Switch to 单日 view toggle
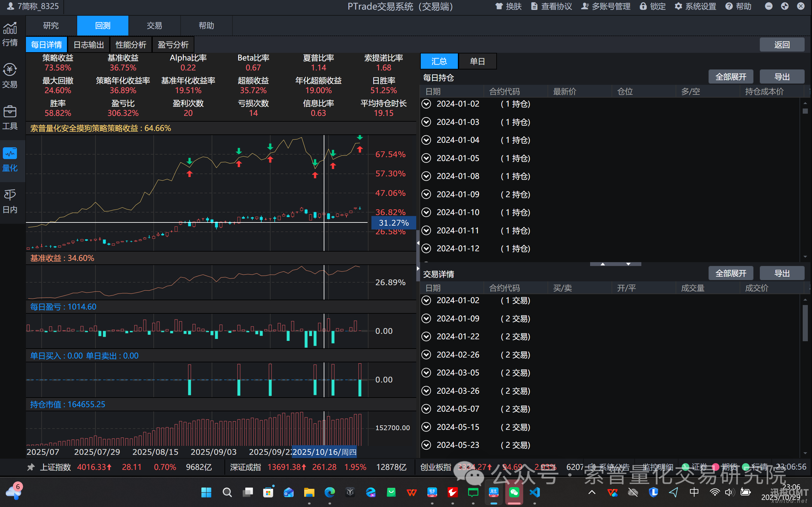 (x=477, y=61)
